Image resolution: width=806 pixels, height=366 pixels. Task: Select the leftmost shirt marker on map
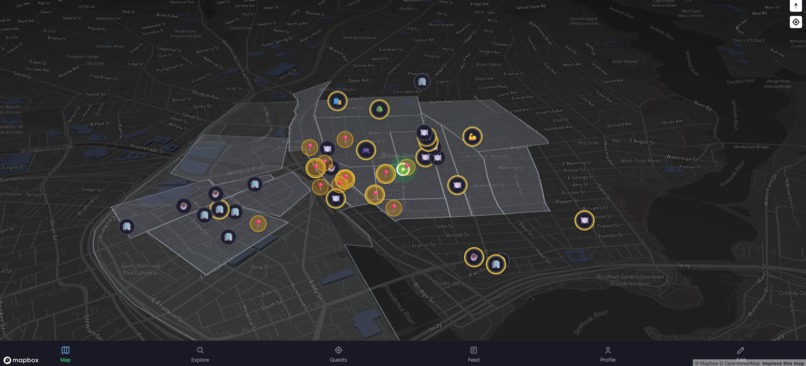pos(126,226)
